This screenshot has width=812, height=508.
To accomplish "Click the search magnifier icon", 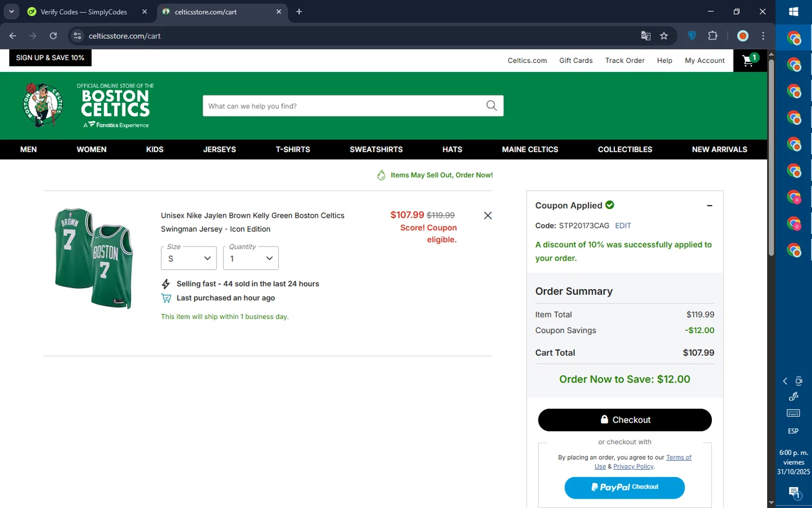I will pyautogui.click(x=491, y=106).
